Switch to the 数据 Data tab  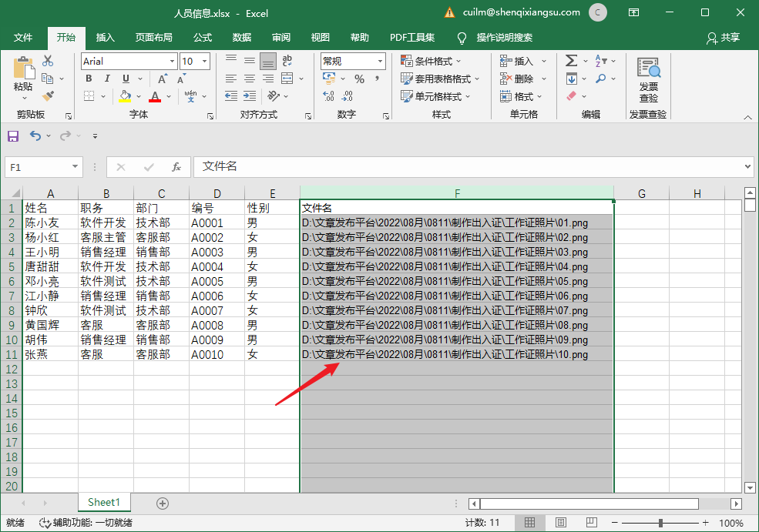coord(242,38)
